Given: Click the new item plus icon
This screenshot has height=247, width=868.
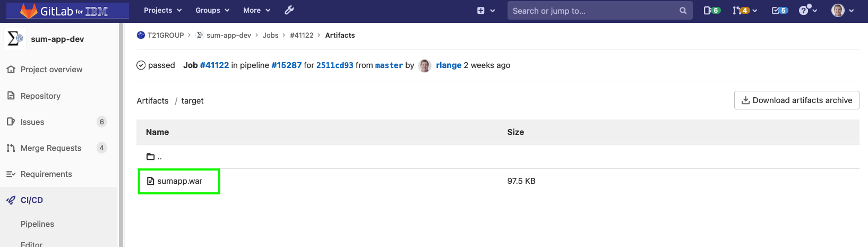Looking at the screenshot, I should coord(486,11).
